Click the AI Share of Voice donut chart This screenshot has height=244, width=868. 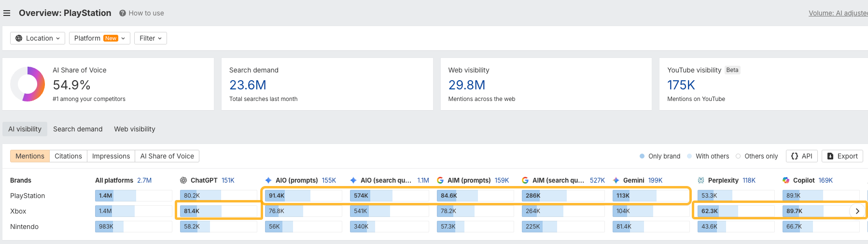pyautogui.click(x=28, y=84)
